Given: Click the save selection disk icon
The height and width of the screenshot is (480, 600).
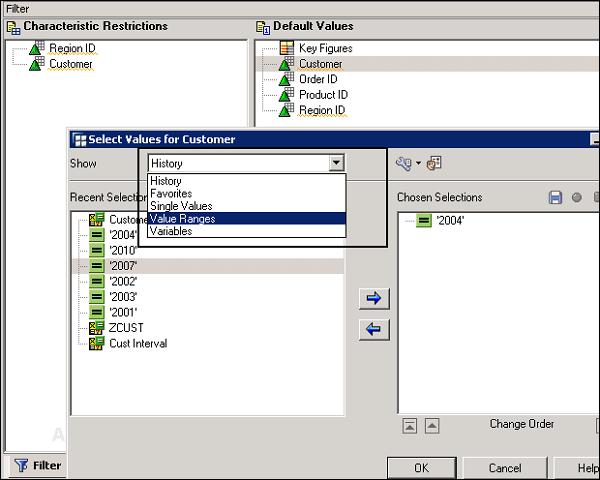Looking at the screenshot, I should 555,198.
